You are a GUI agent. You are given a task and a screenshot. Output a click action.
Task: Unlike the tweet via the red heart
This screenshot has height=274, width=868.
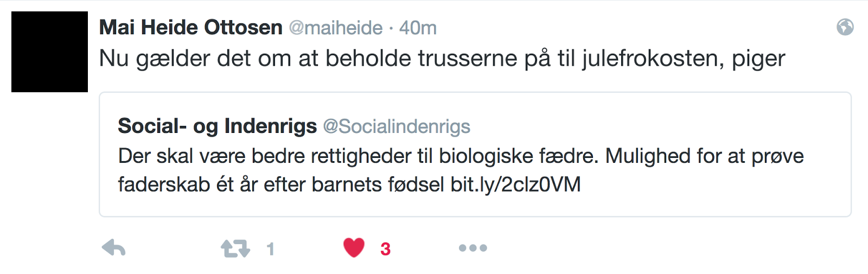[x=354, y=248]
